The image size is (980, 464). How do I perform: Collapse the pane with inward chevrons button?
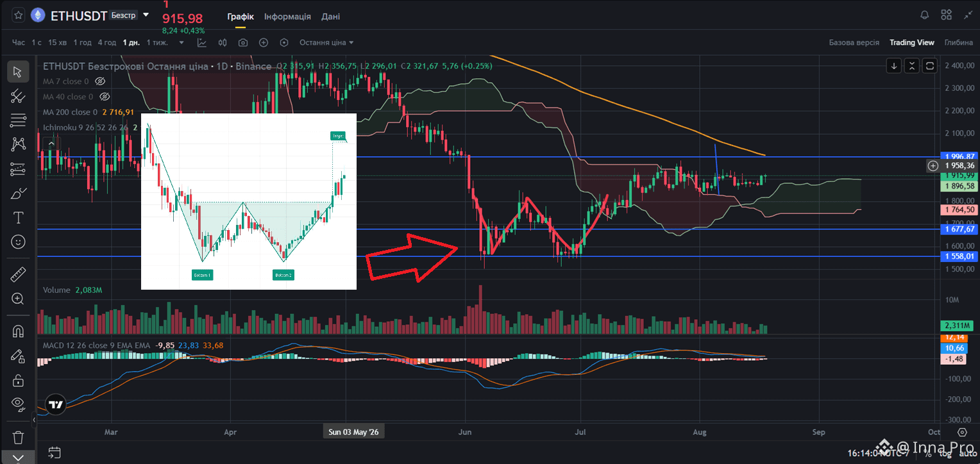coord(912,65)
